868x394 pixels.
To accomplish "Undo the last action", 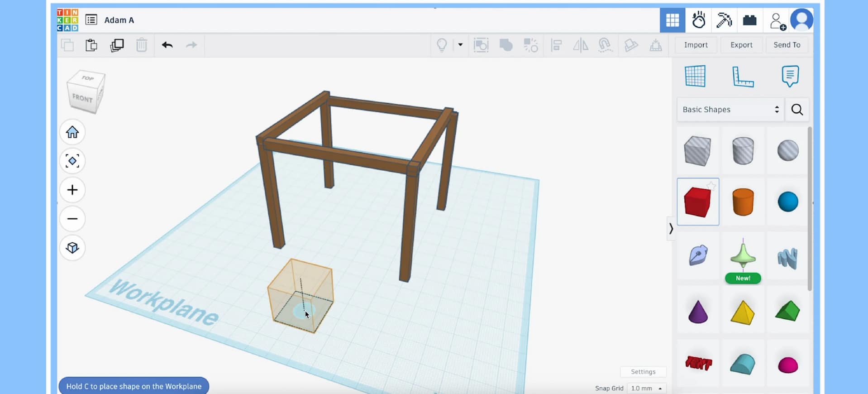I will pyautogui.click(x=167, y=45).
